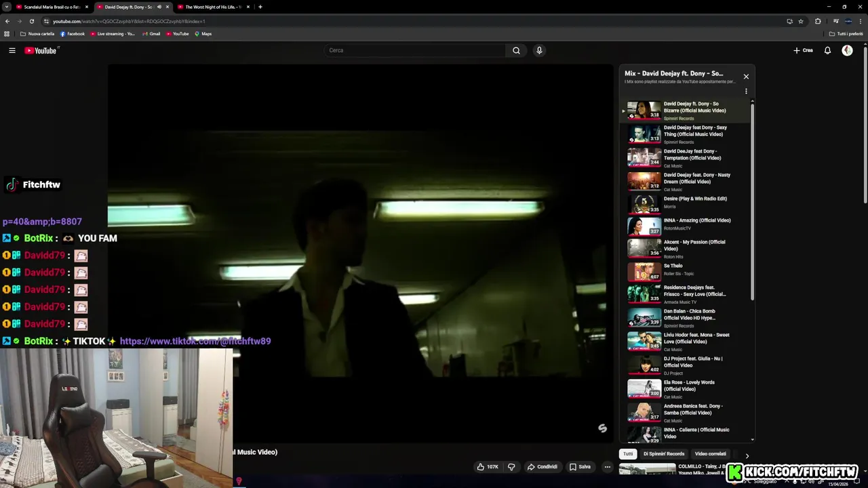
Task: Mute the tab via speaker icon
Action: [x=159, y=7]
